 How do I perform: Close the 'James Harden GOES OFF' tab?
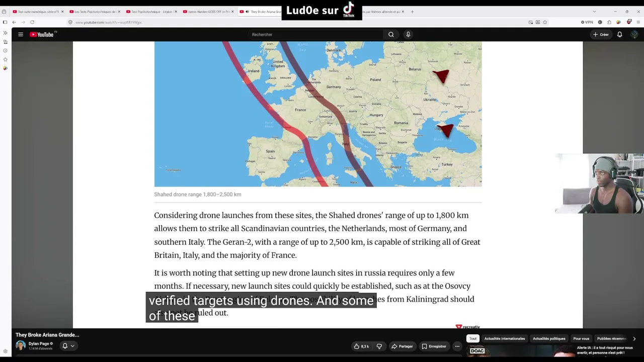(x=232, y=12)
